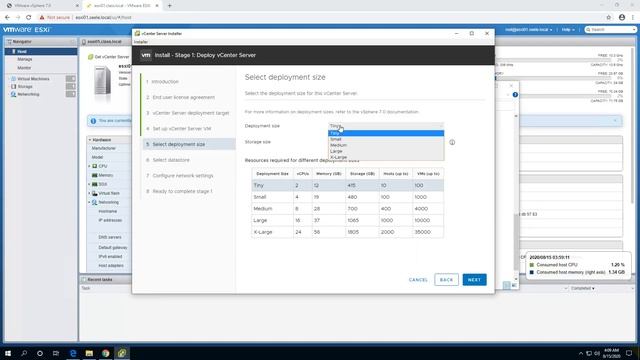Select step 5 Select deployment size

189,144
